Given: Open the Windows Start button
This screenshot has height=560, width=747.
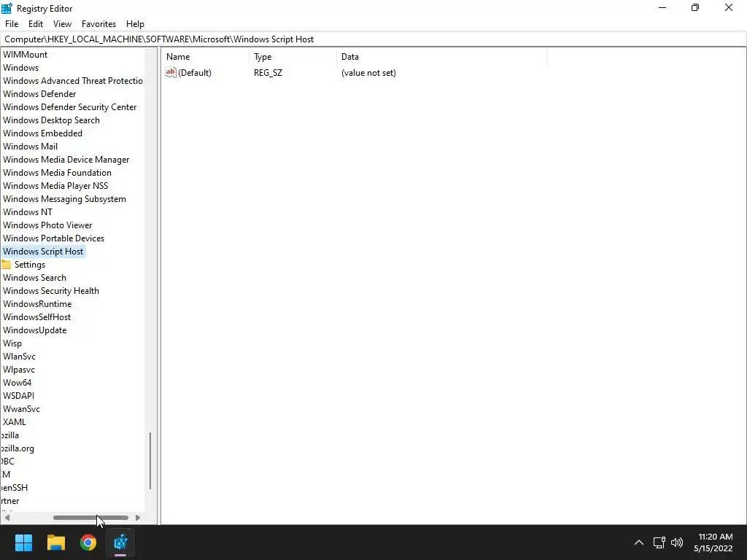Looking at the screenshot, I should (23, 542).
